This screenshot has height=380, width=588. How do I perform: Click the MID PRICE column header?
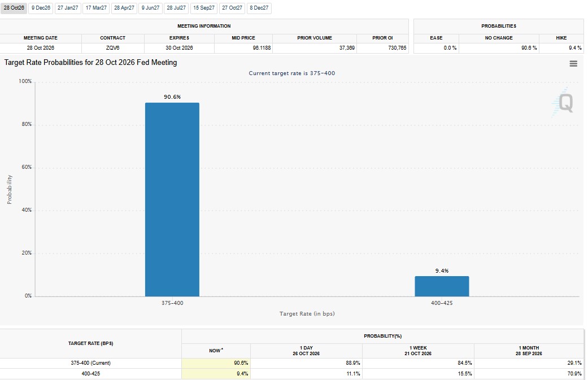(243, 38)
